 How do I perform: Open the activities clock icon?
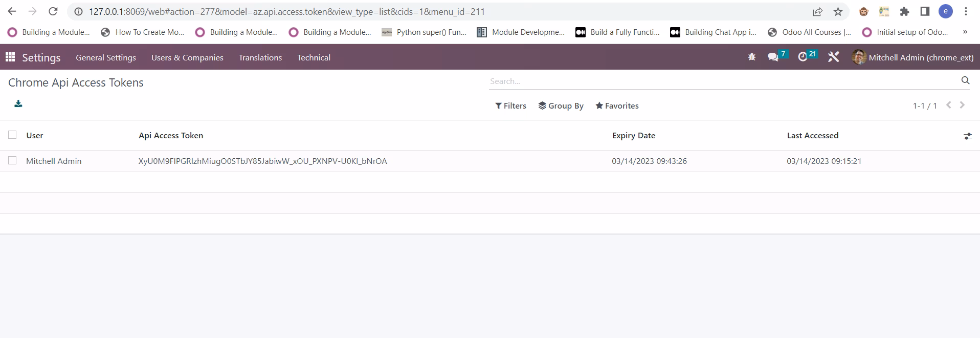pos(803,57)
